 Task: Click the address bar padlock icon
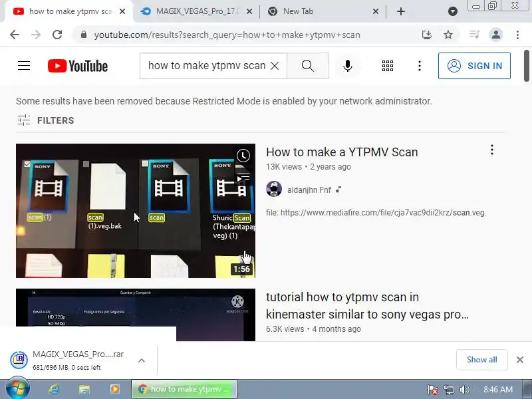pyautogui.click(x=84, y=35)
